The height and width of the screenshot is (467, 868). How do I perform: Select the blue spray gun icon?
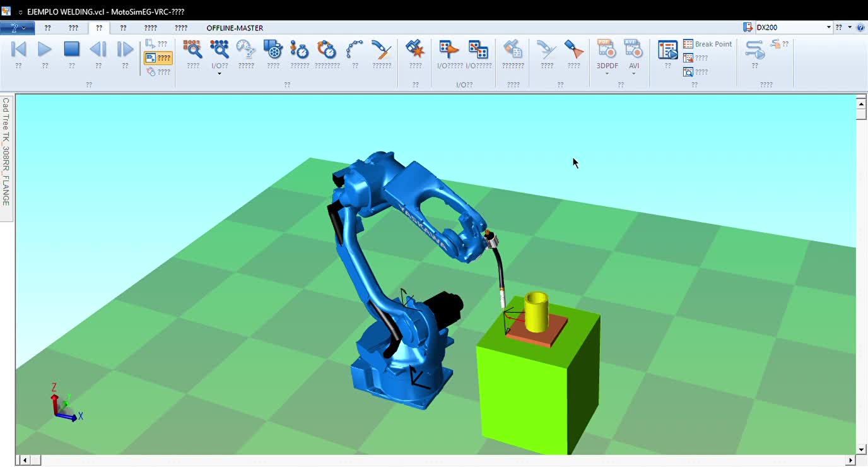coord(573,49)
